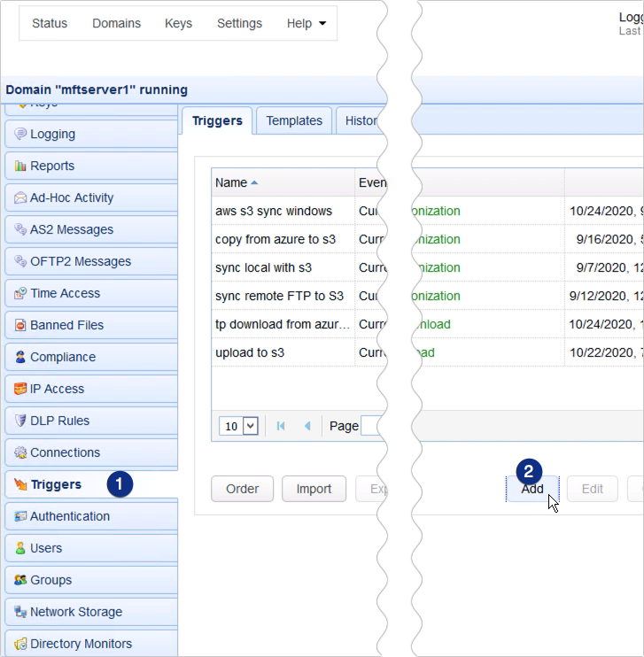Open Reports in the sidebar

click(x=91, y=166)
